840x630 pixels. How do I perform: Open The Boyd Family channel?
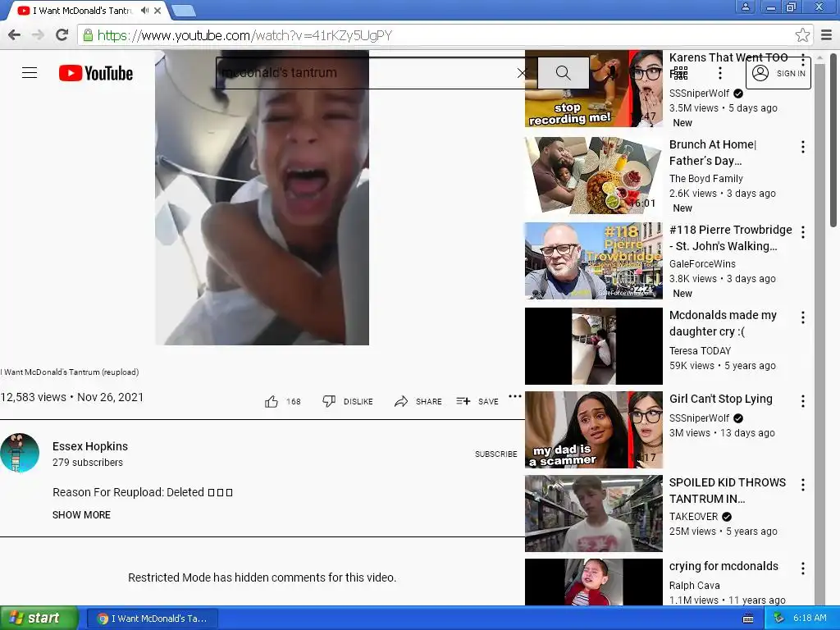706,178
